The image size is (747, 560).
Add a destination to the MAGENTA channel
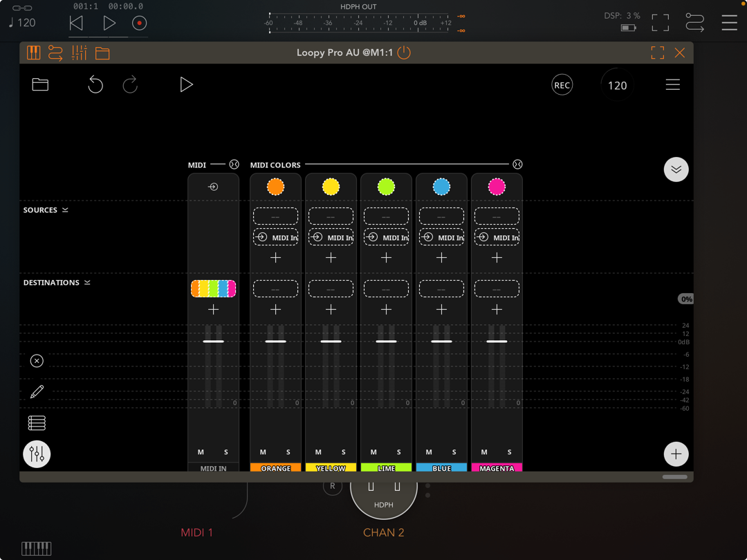[x=497, y=310]
